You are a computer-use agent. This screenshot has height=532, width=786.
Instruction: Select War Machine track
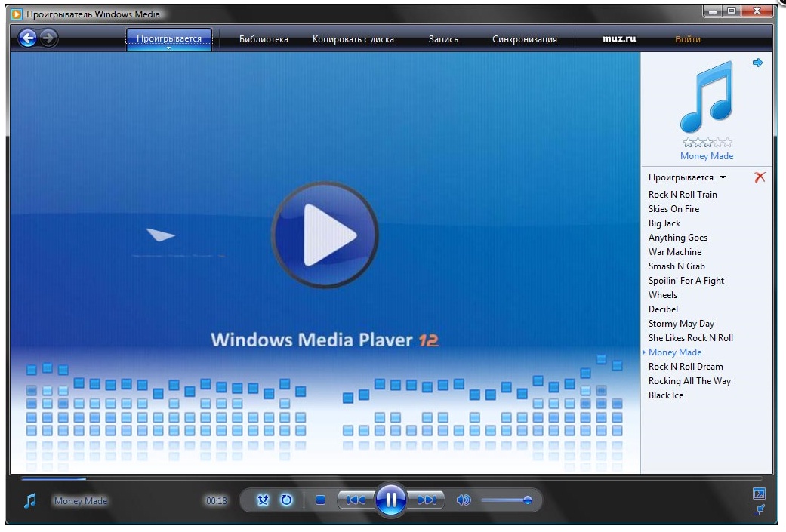tap(675, 252)
